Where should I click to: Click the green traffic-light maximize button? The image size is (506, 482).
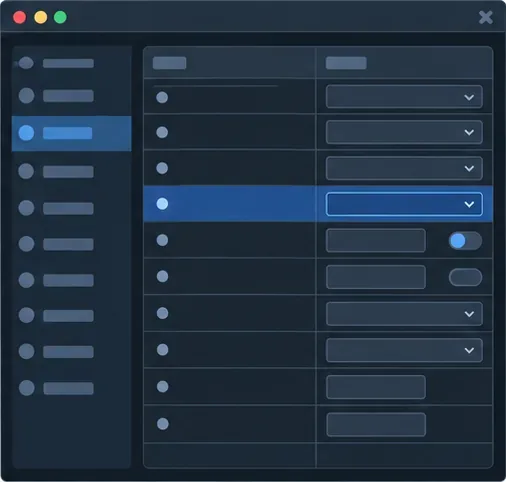(x=60, y=17)
